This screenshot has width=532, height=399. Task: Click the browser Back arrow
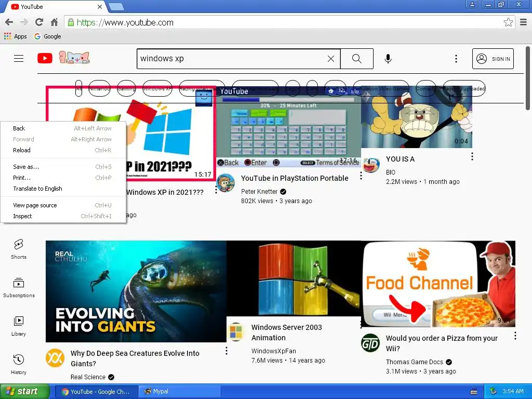(x=9, y=22)
